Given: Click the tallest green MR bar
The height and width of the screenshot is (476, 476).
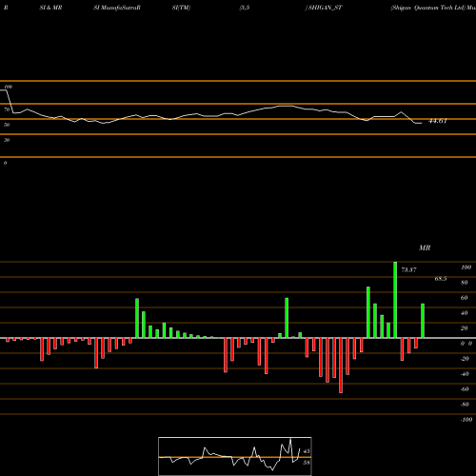Looking at the screenshot, I should (x=395, y=300).
